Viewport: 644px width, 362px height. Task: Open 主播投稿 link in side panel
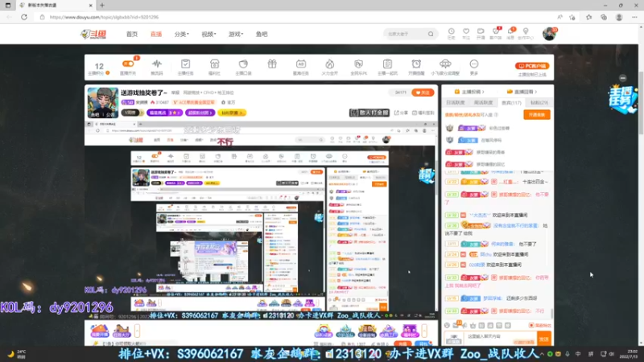pos(469,92)
